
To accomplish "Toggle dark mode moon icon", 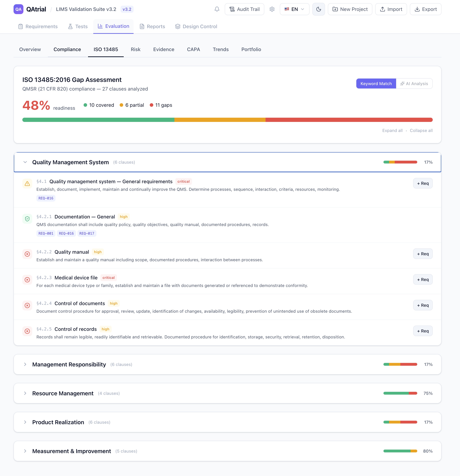I will click(319, 9).
